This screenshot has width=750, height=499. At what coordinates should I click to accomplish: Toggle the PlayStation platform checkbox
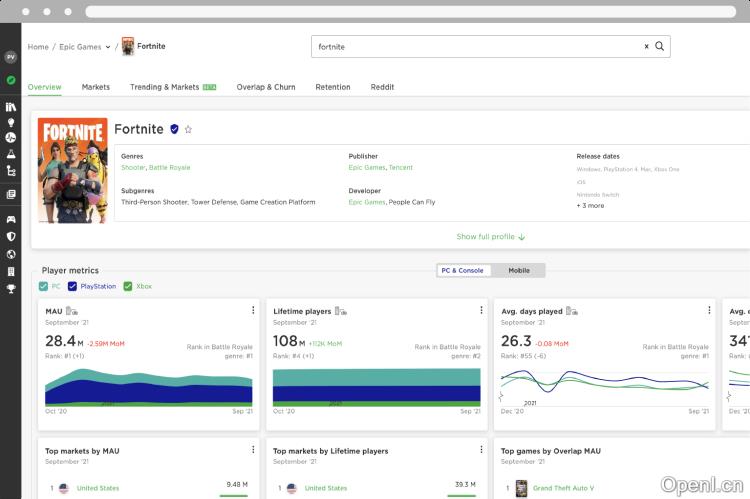click(72, 286)
